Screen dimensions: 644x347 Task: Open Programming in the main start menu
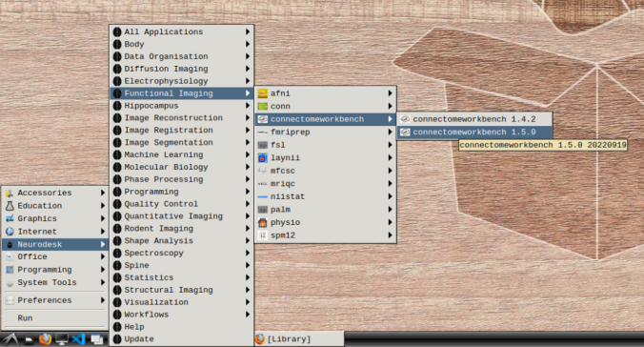point(54,270)
